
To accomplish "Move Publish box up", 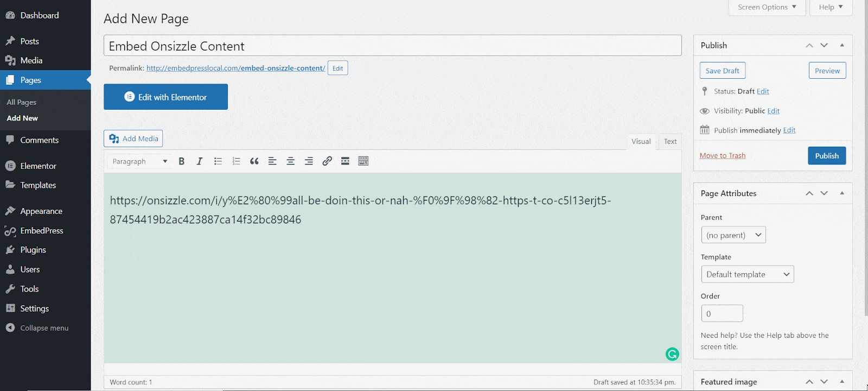I will point(809,46).
